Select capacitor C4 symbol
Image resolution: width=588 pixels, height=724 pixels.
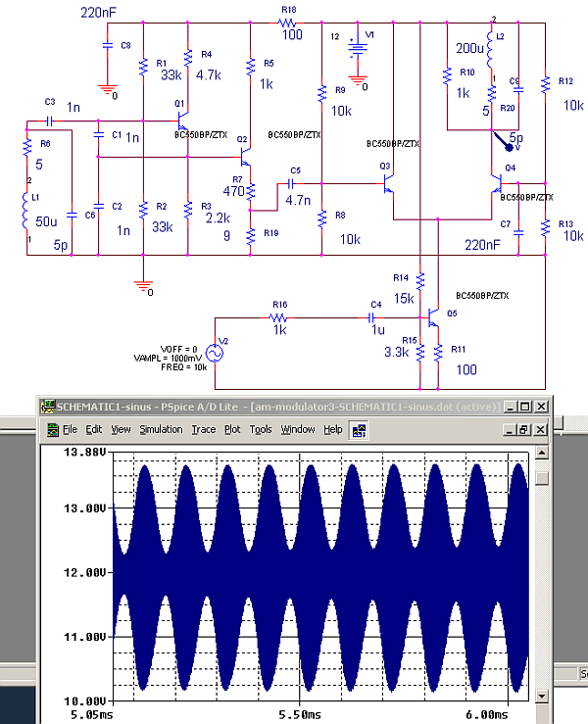tap(371, 317)
